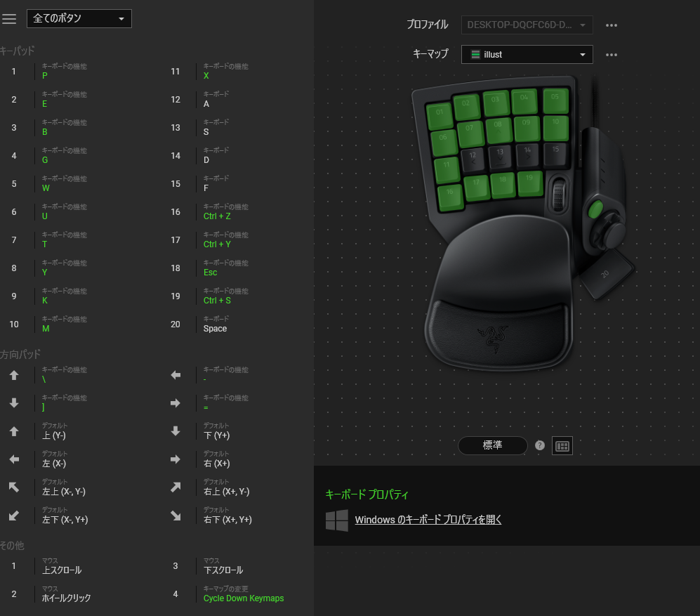Viewport: 700px width, 616px height.
Task: Expand the 全てのボタン dropdown
Action: (79, 18)
